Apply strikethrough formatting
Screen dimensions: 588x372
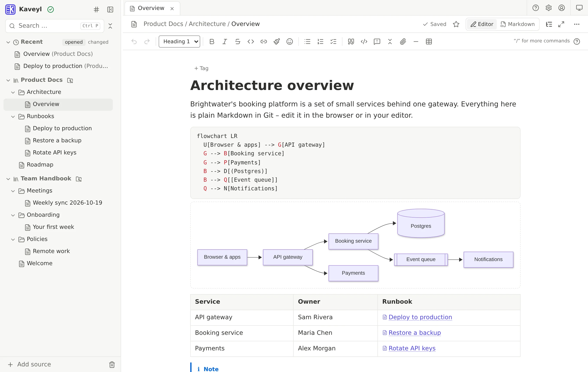coord(238,42)
